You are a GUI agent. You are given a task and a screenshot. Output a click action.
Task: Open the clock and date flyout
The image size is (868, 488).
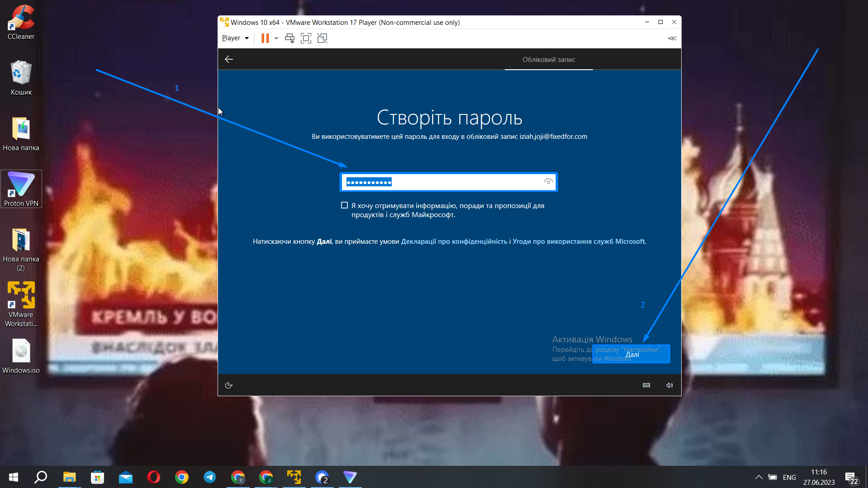(x=819, y=477)
